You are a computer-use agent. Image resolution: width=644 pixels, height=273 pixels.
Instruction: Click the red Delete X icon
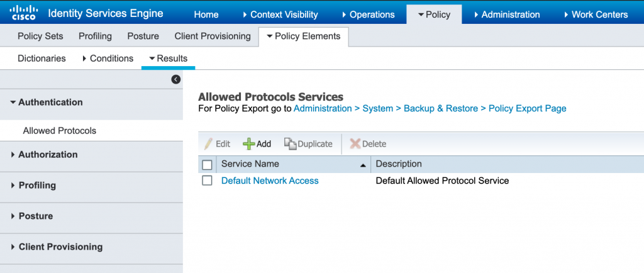355,144
